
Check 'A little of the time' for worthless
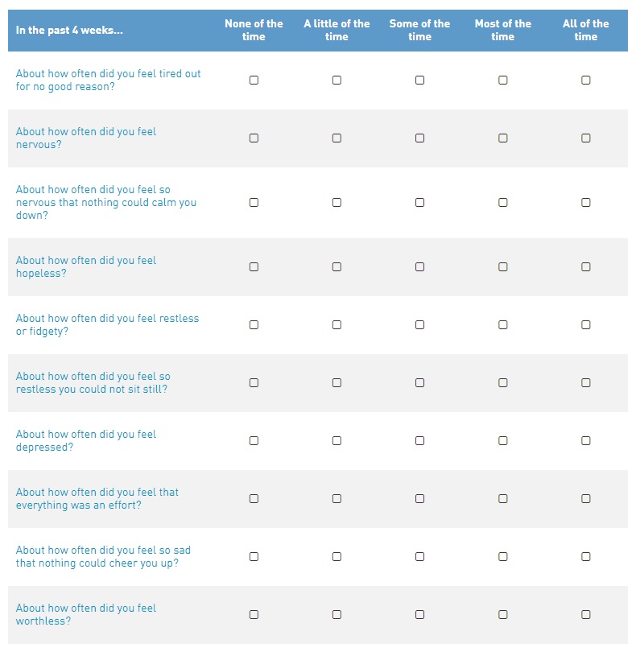click(336, 615)
